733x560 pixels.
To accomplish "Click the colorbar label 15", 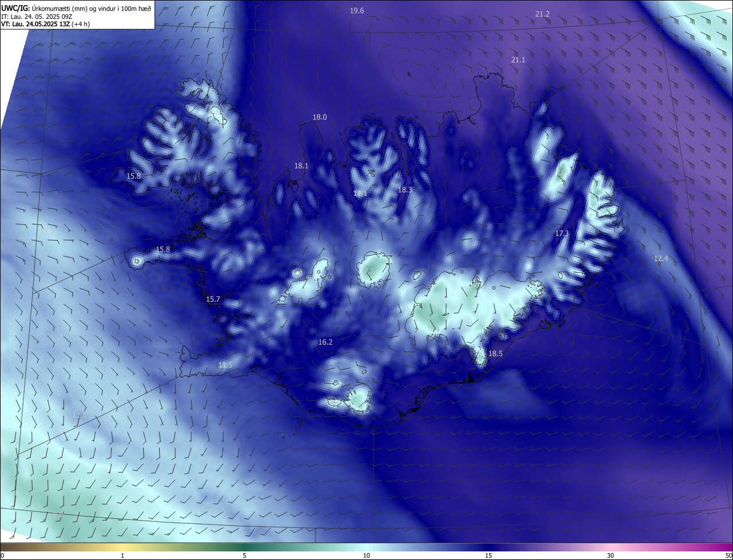I will [488, 555].
